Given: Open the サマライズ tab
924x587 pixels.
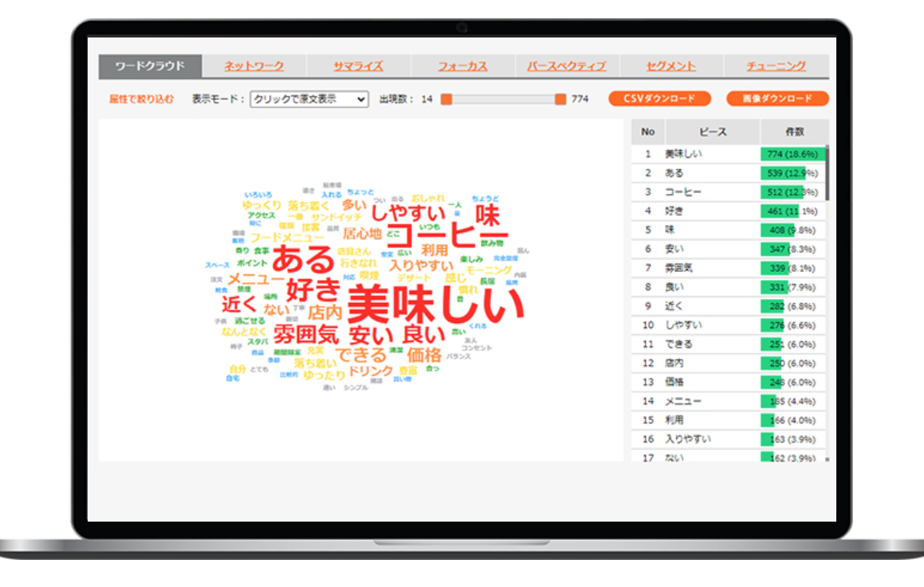Looking at the screenshot, I should pos(358,66).
